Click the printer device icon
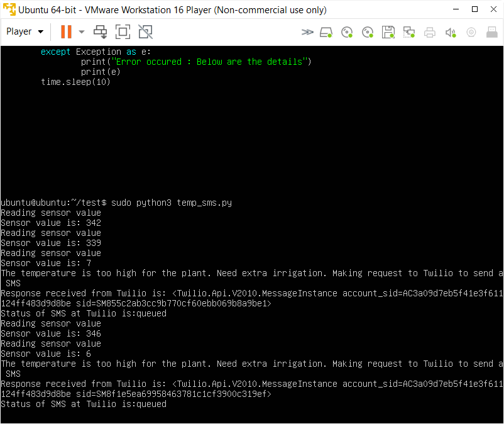Viewport: 504px width, 424px height. 429,32
